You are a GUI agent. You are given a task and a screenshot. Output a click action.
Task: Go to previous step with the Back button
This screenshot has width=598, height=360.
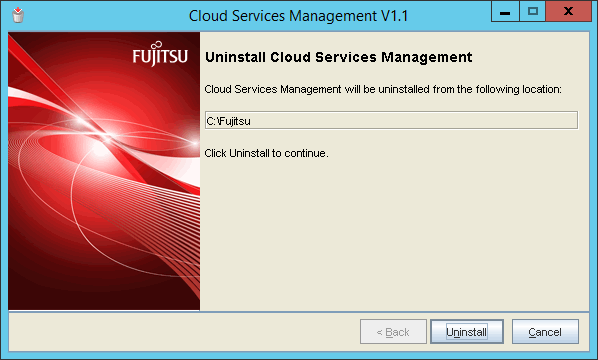(x=393, y=332)
